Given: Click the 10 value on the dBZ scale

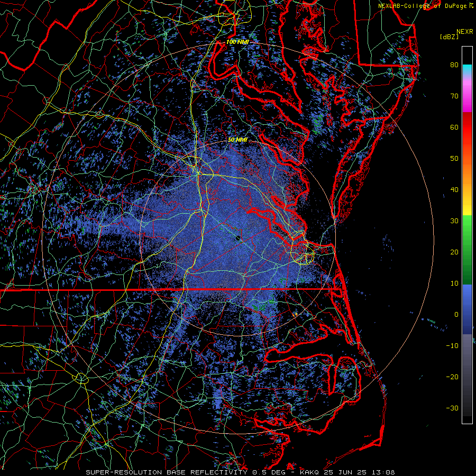Looking at the screenshot, I should 454,283.
